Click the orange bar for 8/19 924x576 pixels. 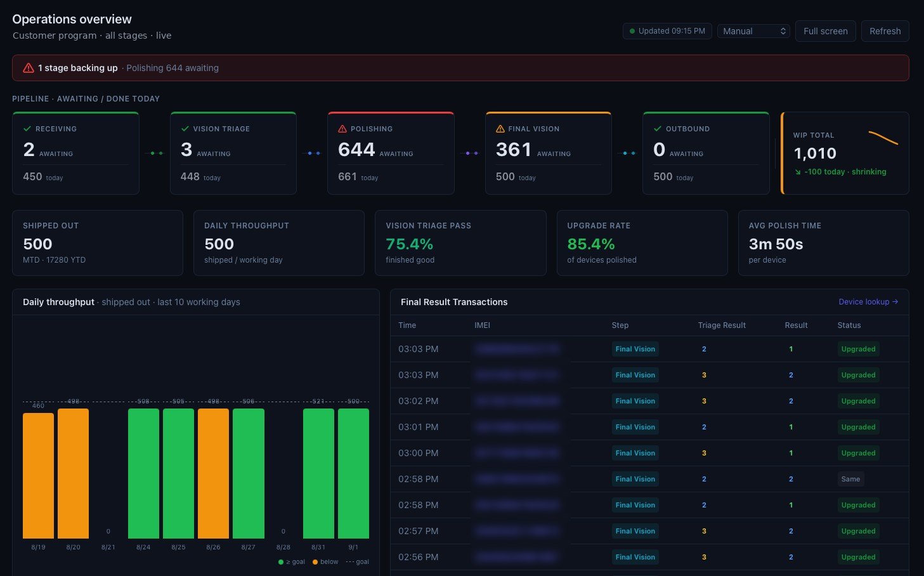tap(39, 476)
